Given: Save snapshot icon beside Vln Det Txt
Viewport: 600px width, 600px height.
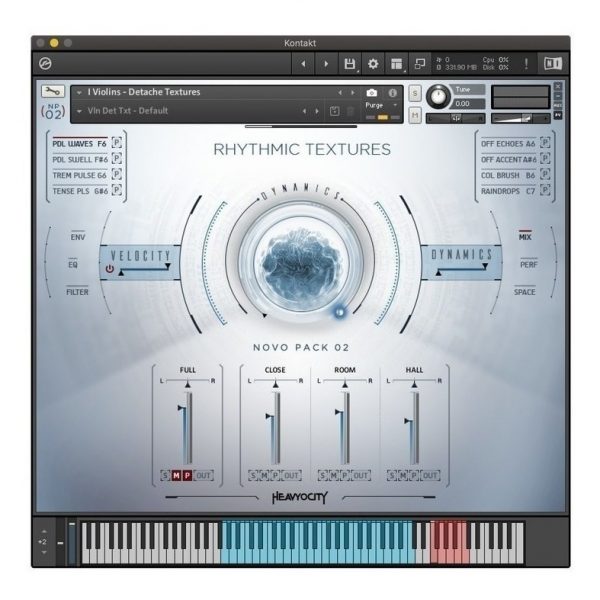Looking at the screenshot, I should 334,111.
